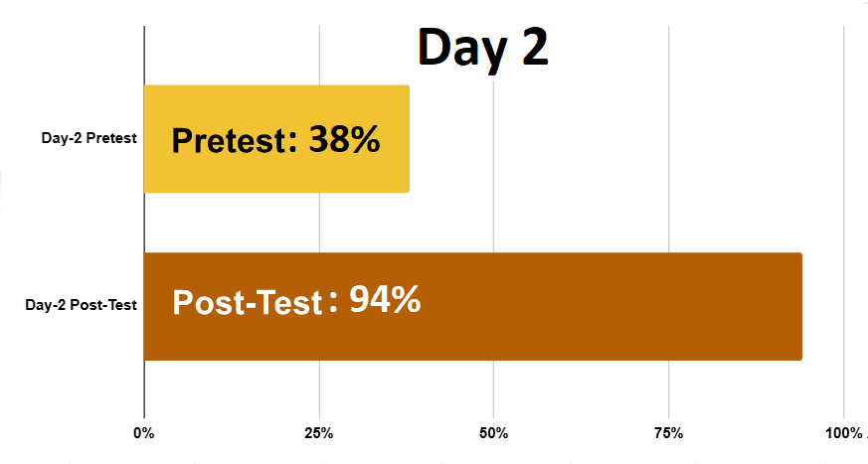This screenshot has width=868, height=464.
Task: Click the 100% axis tick label
Action: pos(844,433)
